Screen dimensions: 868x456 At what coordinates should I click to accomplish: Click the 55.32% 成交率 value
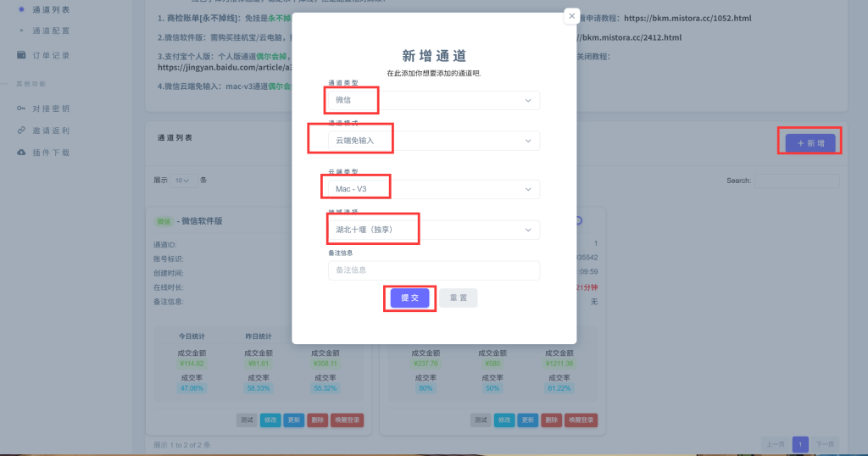325,388
